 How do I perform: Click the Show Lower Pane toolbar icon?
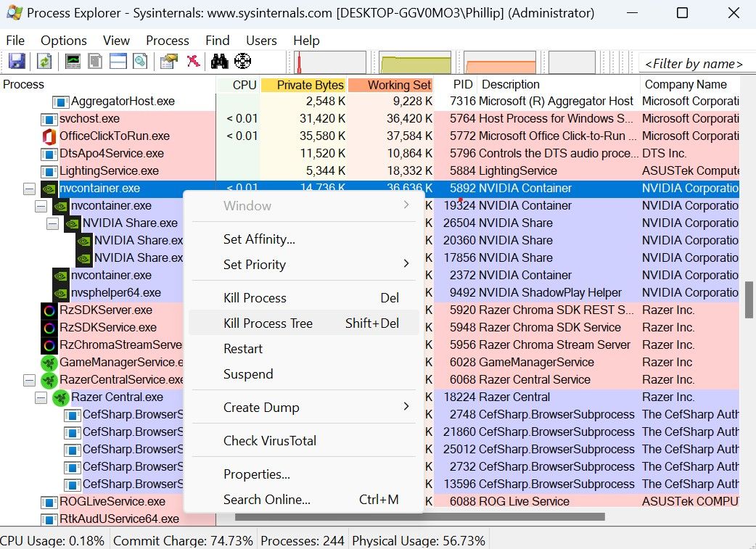[117, 61]
